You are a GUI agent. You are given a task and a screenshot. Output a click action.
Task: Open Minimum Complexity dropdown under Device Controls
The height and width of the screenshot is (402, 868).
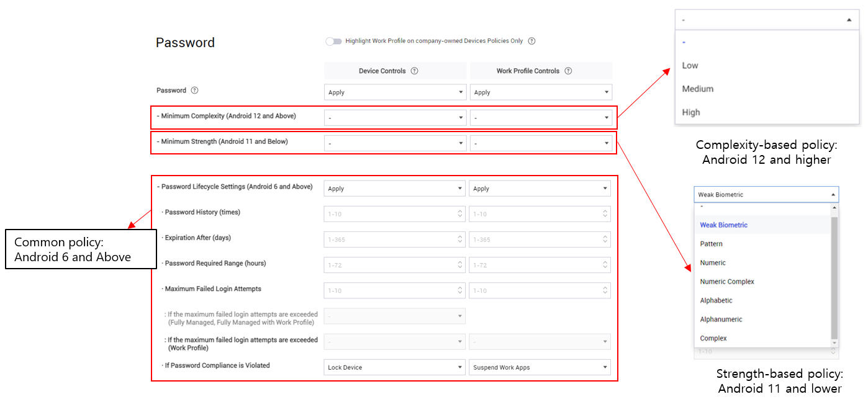pos(395,117)
